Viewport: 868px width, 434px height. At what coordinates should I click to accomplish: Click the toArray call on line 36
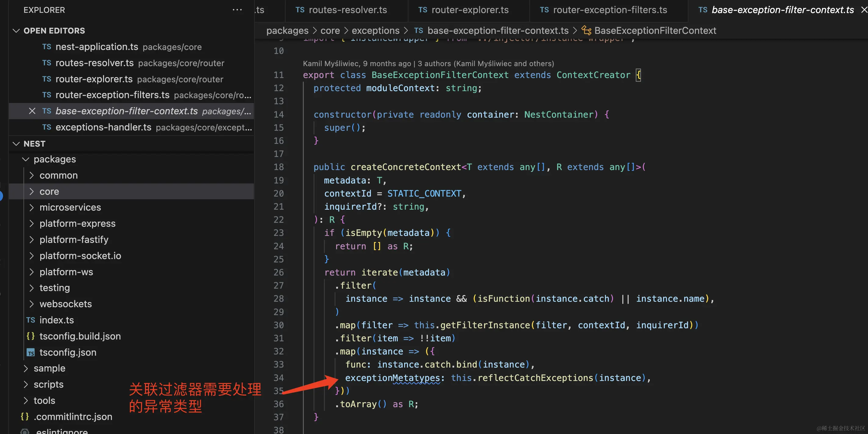click(x=358, y=404)
